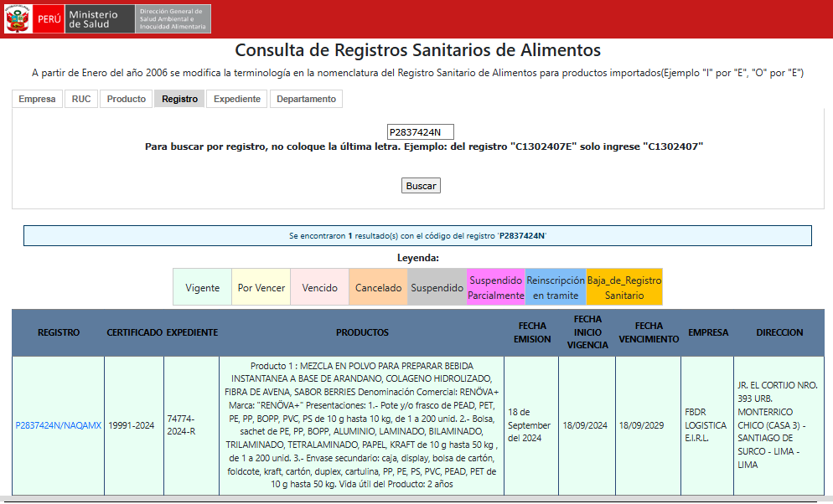Click the FECHA VENCIMIENTO column header
833x504 pixels.
click(x=649, y=332)
